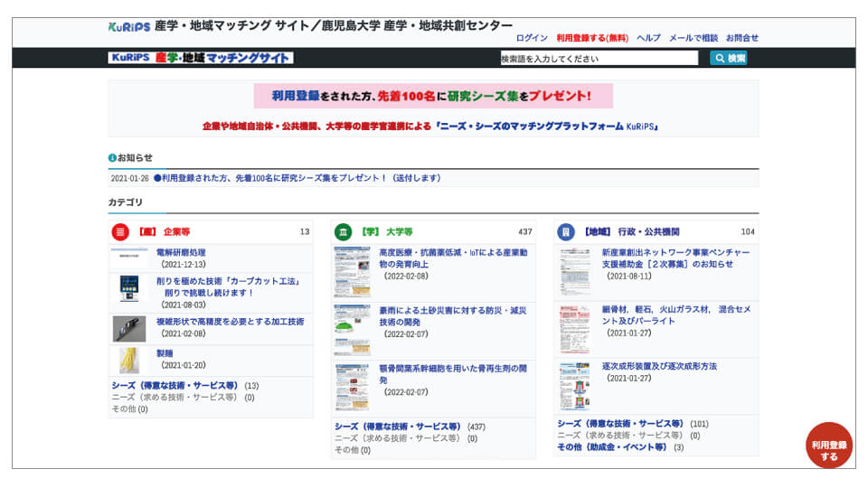Click the blue 行政・公共機関 category icon
The image size is (868, 488).
[566, 232]
